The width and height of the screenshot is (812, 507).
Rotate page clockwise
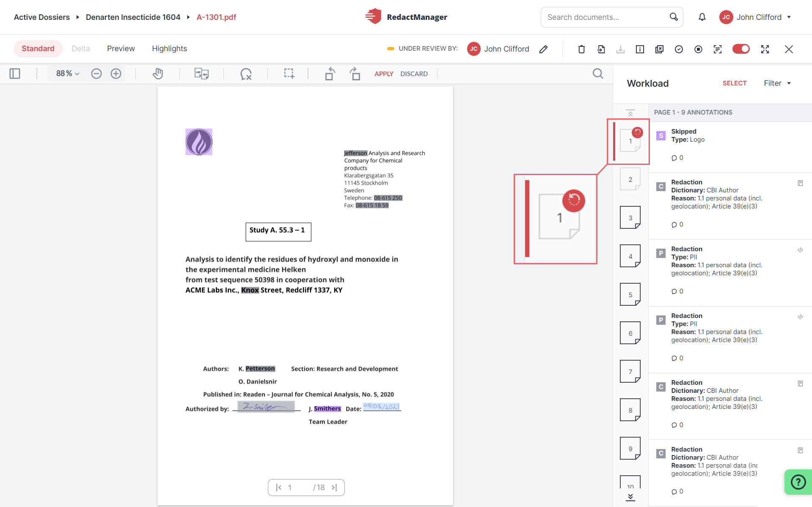[x=355, y=74]
